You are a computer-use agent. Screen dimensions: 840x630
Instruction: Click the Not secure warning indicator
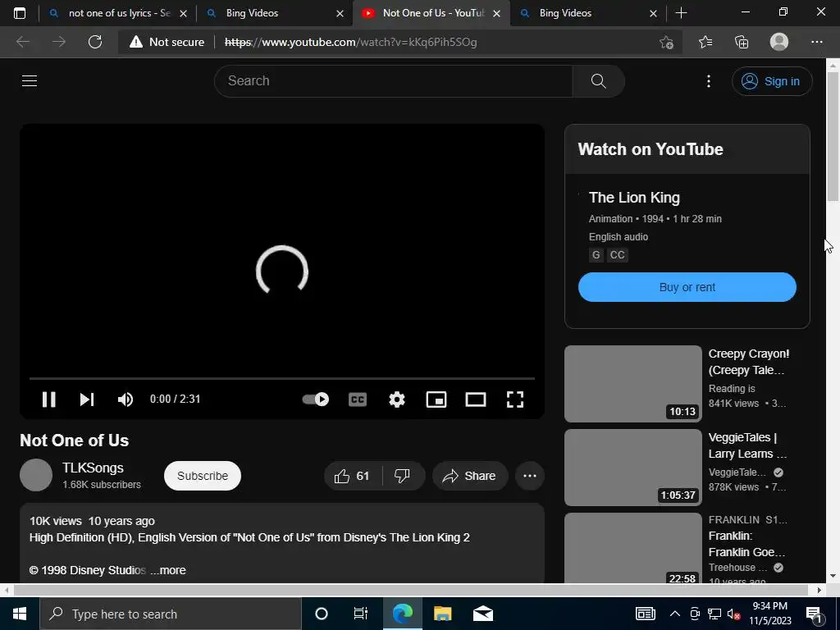tap(167, 42)
